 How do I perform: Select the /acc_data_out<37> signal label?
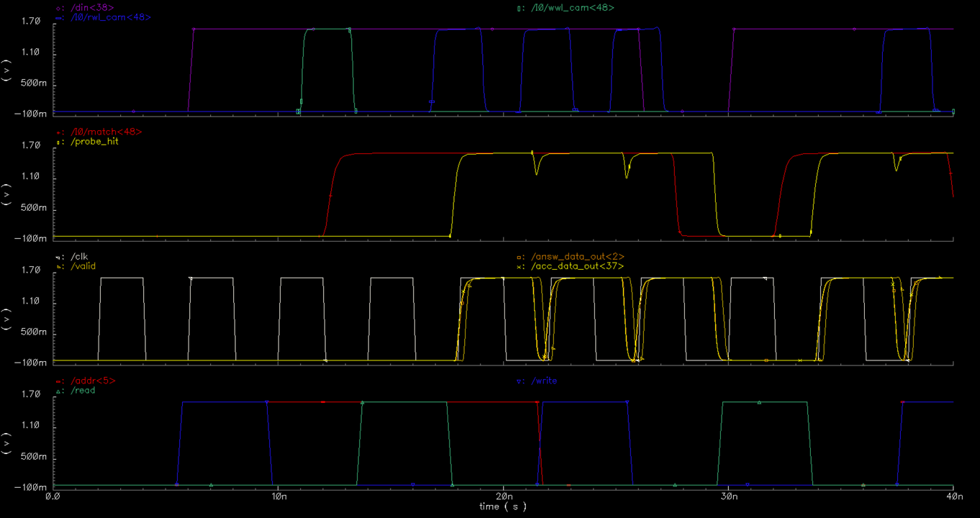click(577, 266)
